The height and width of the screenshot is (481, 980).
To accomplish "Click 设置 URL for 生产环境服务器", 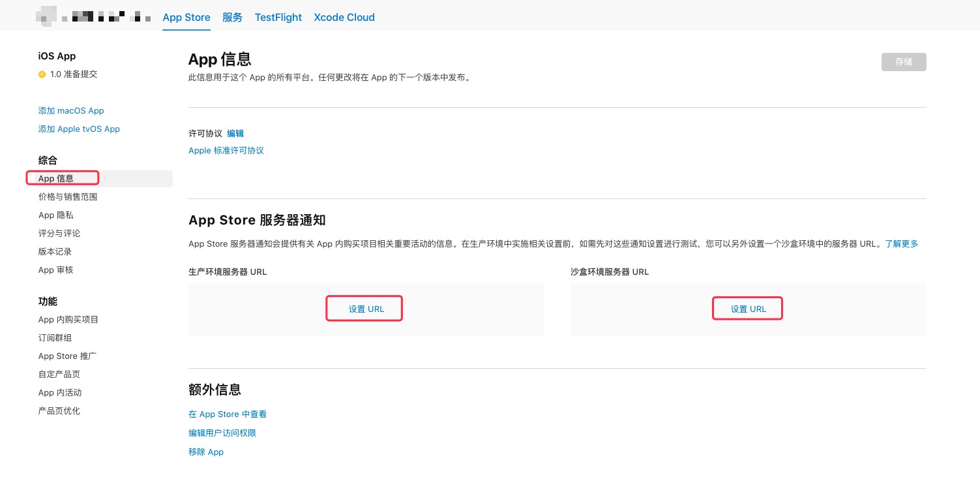I will [x=366, y=309].
